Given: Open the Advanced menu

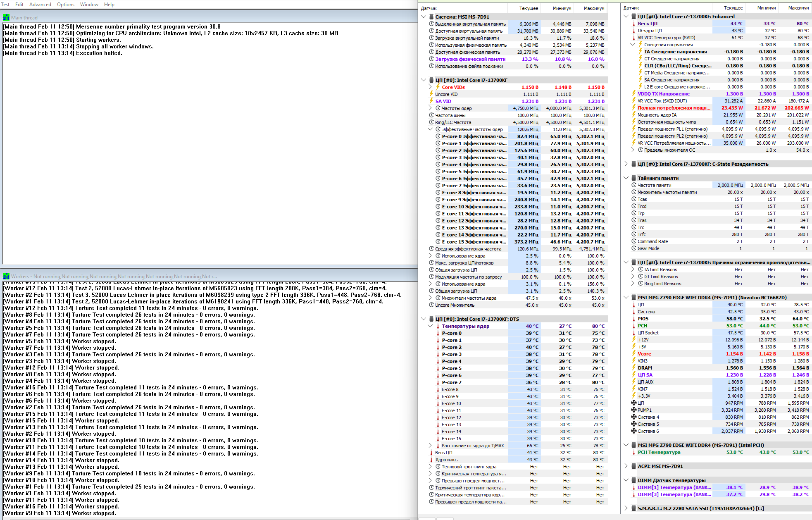Looking at the screenshot, I should point(40,5).
